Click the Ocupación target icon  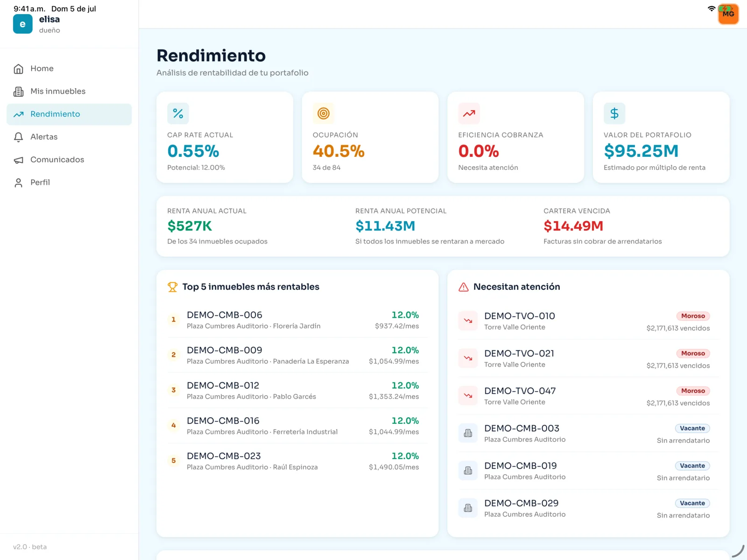coord(324,113)
